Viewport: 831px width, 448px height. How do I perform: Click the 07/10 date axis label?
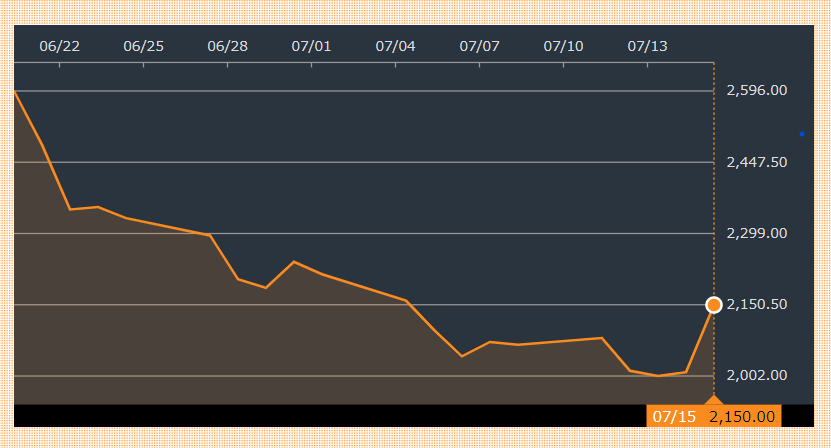[x=563, y=46]
